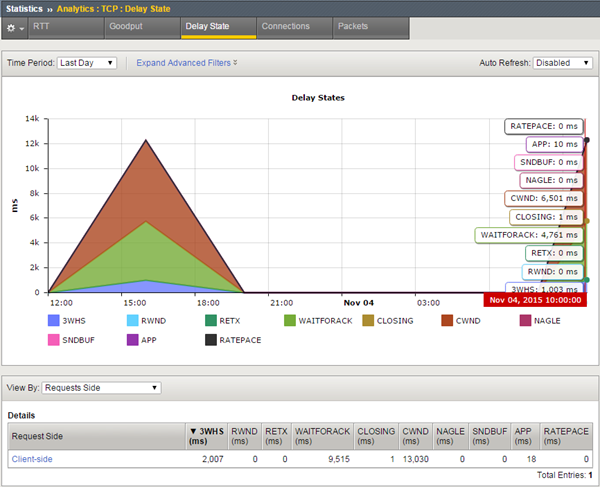Image resolution: width=600 pixels, height=487 pixels.
Task: Open the Client-side link
Action: click(31, 459)
